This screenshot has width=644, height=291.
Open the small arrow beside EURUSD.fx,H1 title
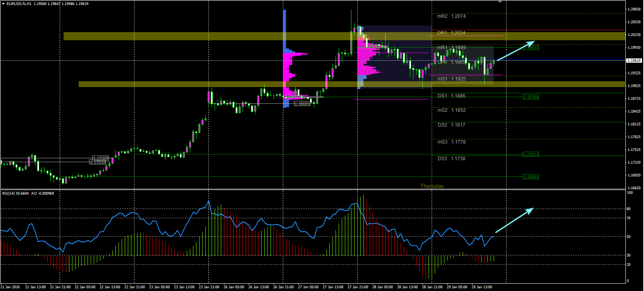click(x=3, y=3)
